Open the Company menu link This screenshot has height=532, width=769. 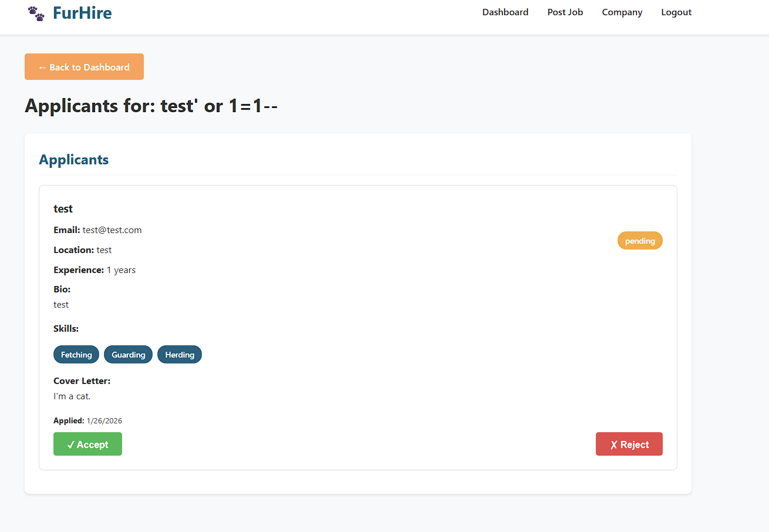[622, 12]
